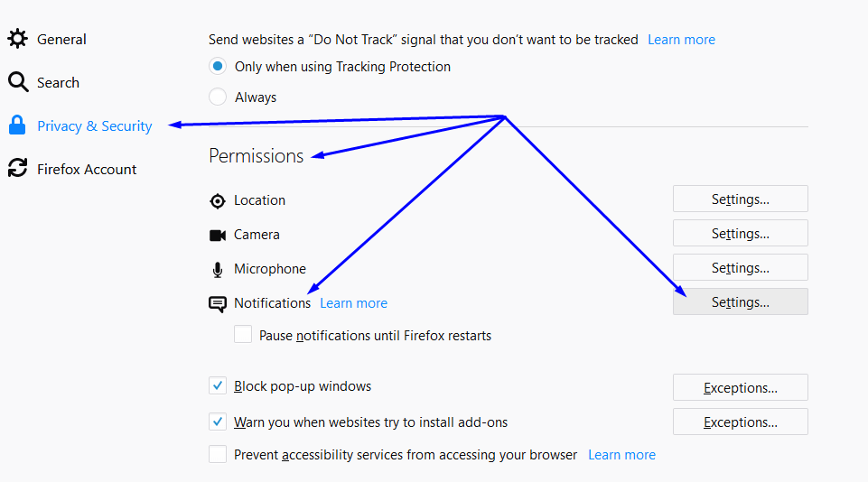Click the Search magnifier icon
This screenshot has height=482, width=868.
coord(18,82)
